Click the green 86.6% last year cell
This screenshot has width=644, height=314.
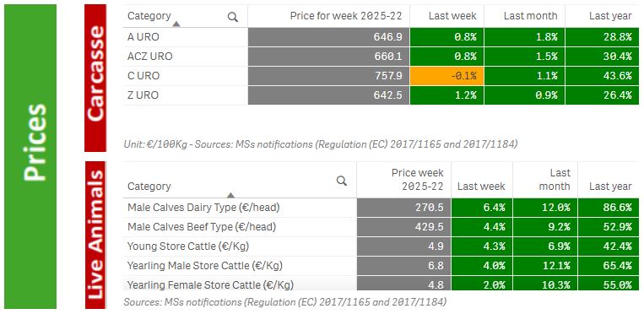609,208
